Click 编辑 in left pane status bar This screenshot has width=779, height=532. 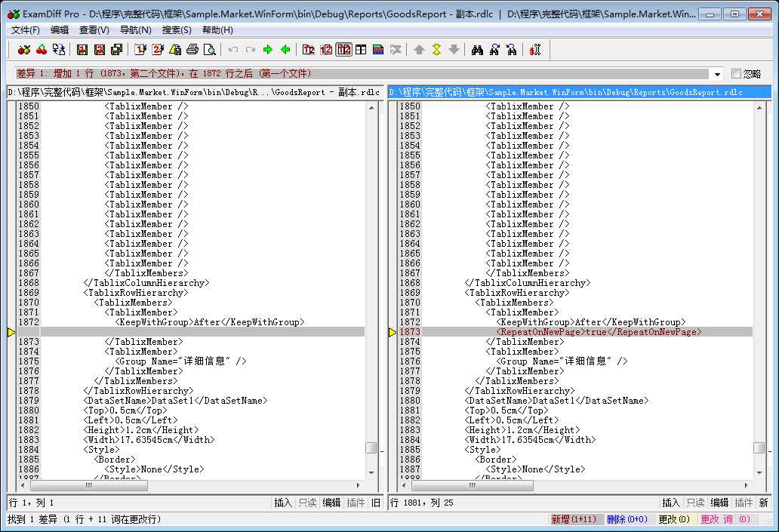(332, 503)
